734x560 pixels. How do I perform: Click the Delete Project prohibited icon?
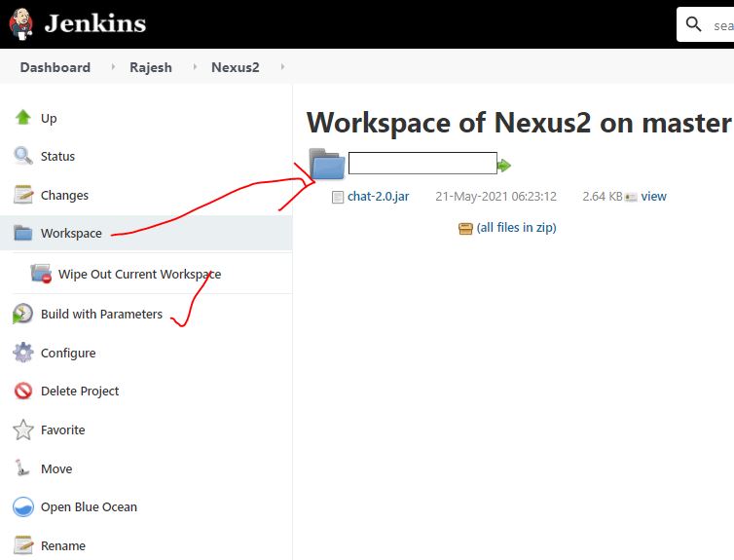(x=23, y=391)
